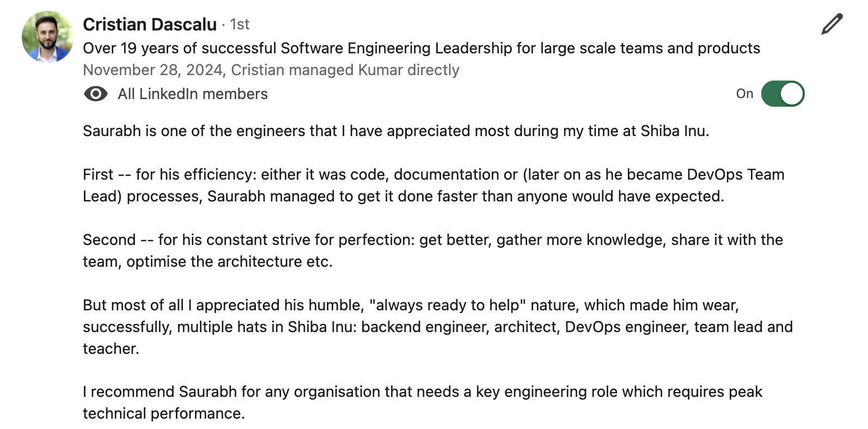Click the "But most of all" paragraph
868x429 pixels.
click(x=438, y=327)
